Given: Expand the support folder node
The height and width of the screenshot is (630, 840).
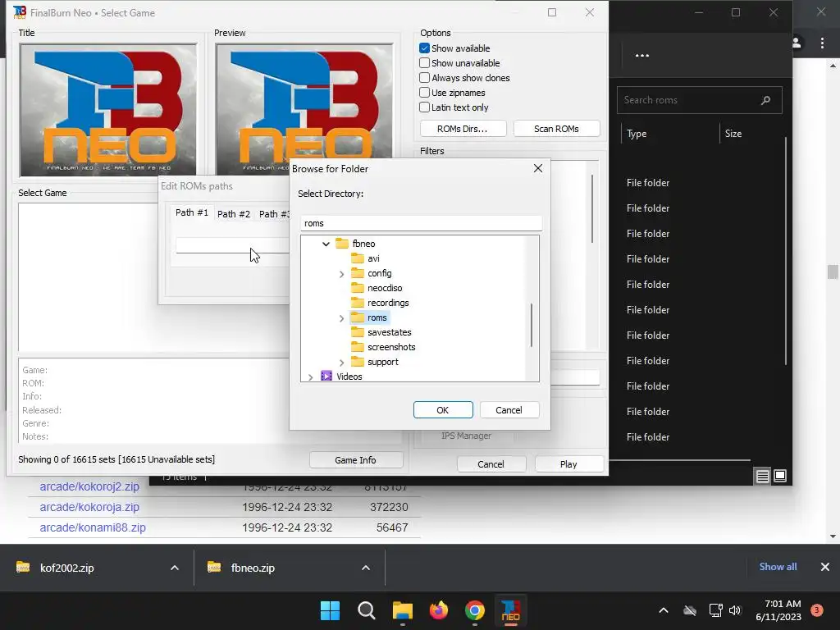Looking at the screenshot, I should 341,363.
